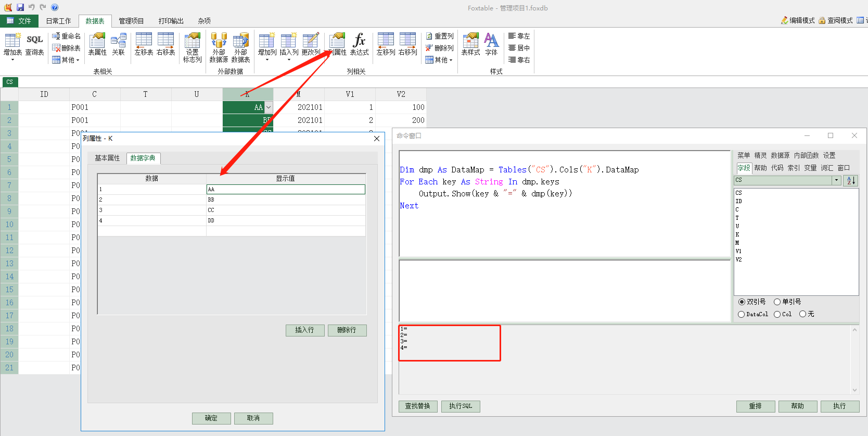Click the code editor area in command window
This screenshot has height=436, width=868.
click(565, 204)
